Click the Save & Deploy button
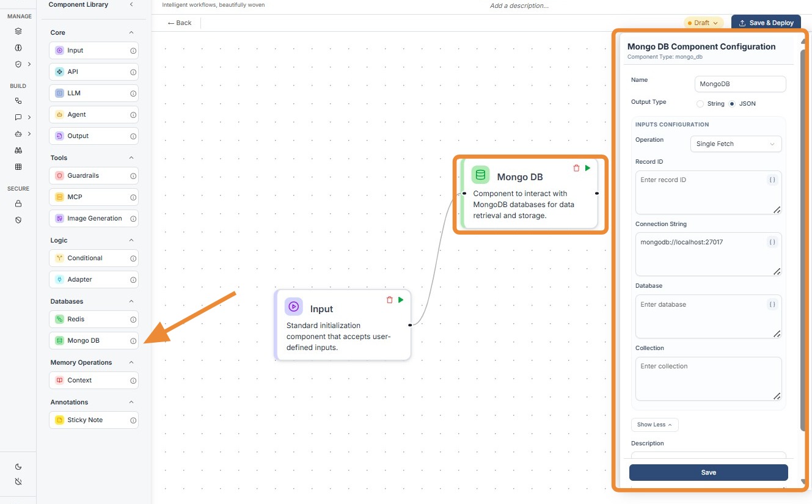 (766, 23)
